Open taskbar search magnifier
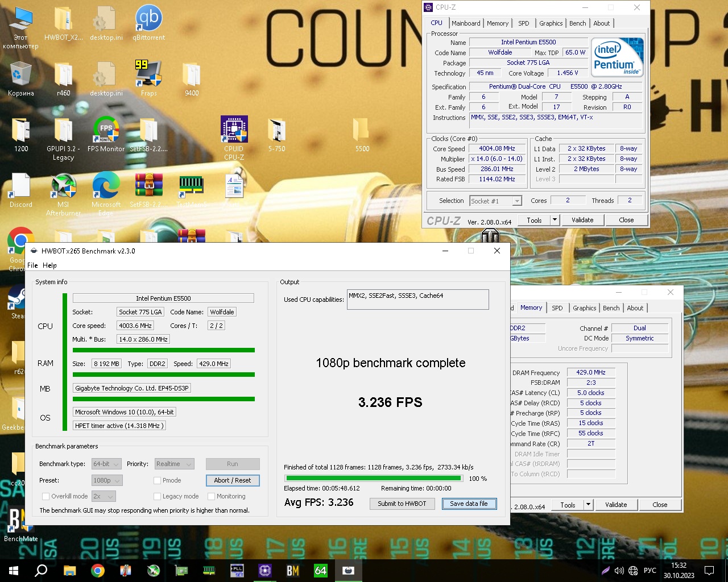This screenshot has height=582, width=728. pos(41,570)
